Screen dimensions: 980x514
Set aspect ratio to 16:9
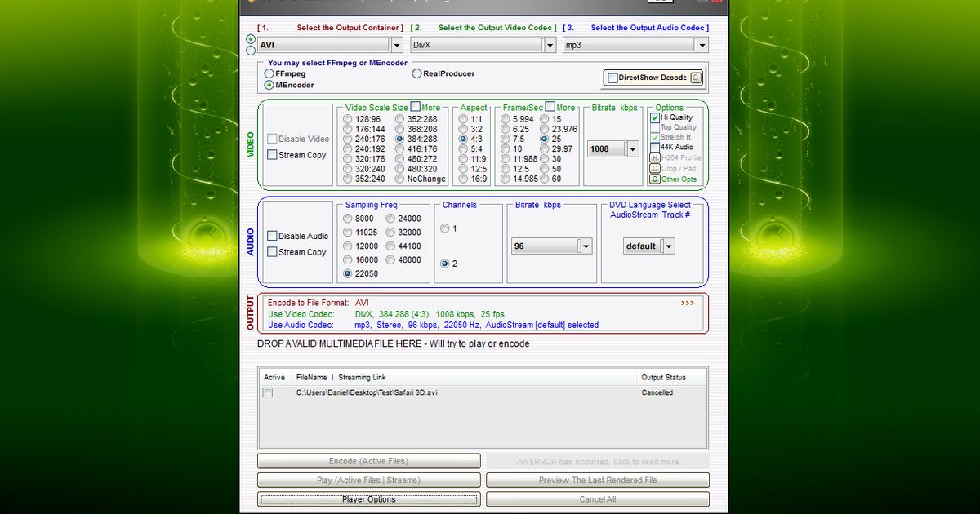(463, 179)
